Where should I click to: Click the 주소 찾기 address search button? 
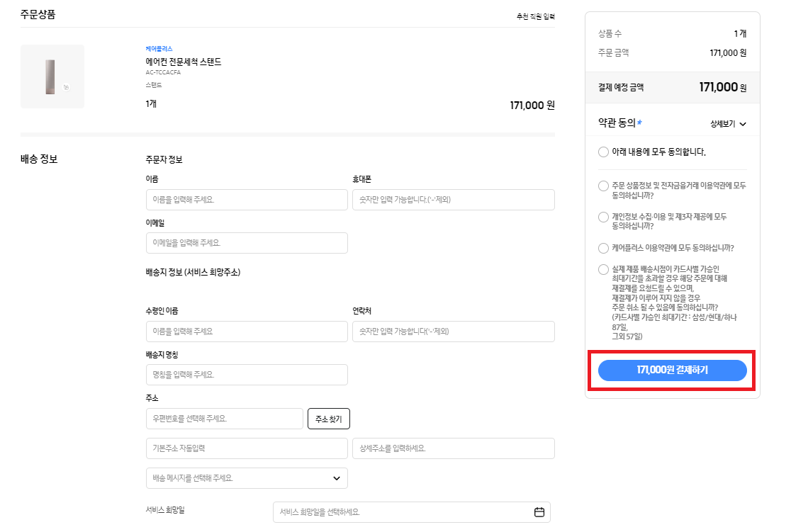[328, 419]
